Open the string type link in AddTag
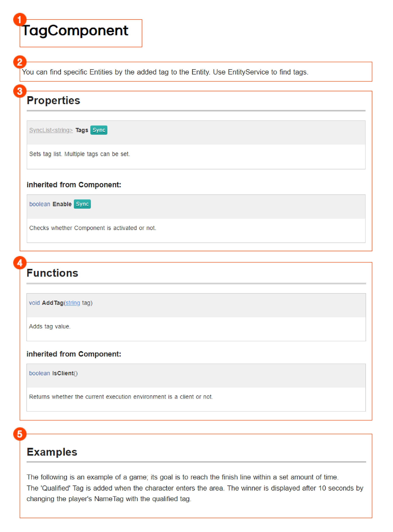This screenshot has width=393, height=532. pyautogui.click(x=73, y=303)
